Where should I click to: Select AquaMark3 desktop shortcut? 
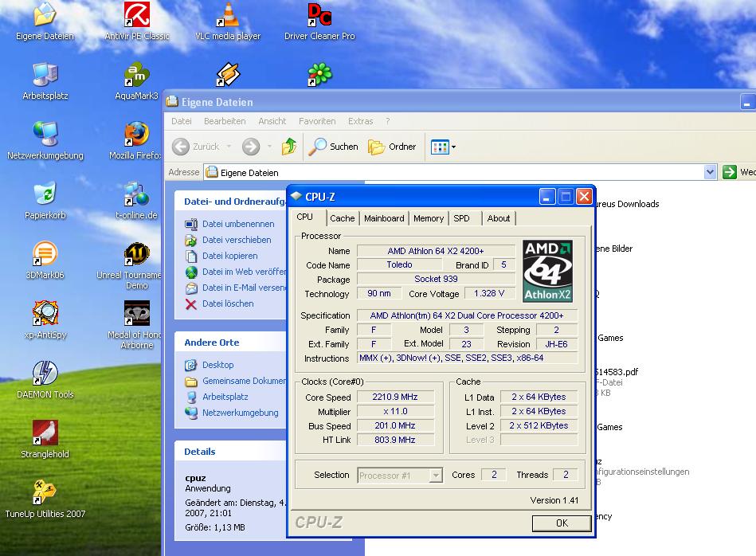137,81
